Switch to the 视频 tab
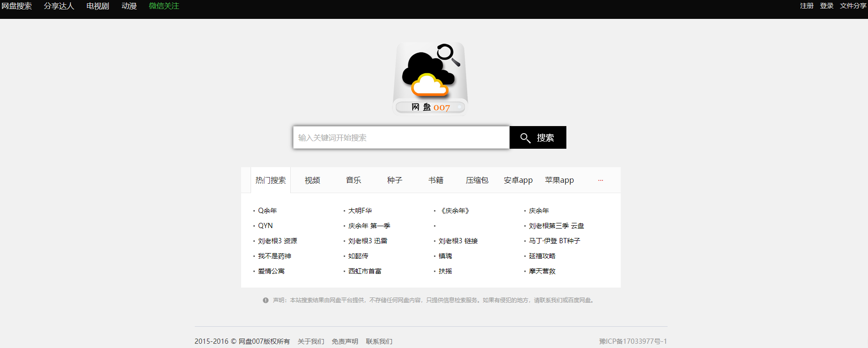Screen dimensions: 868x348 tap(312, 180)
